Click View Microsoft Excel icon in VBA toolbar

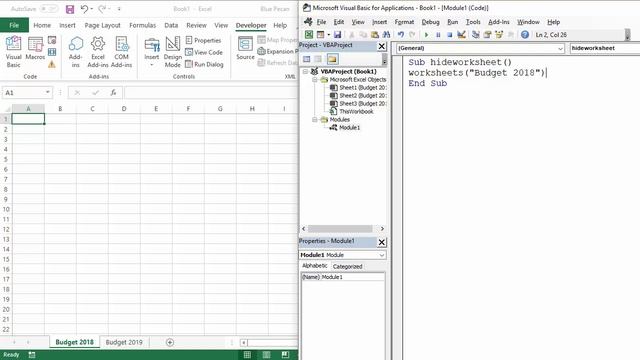(309, 35)
